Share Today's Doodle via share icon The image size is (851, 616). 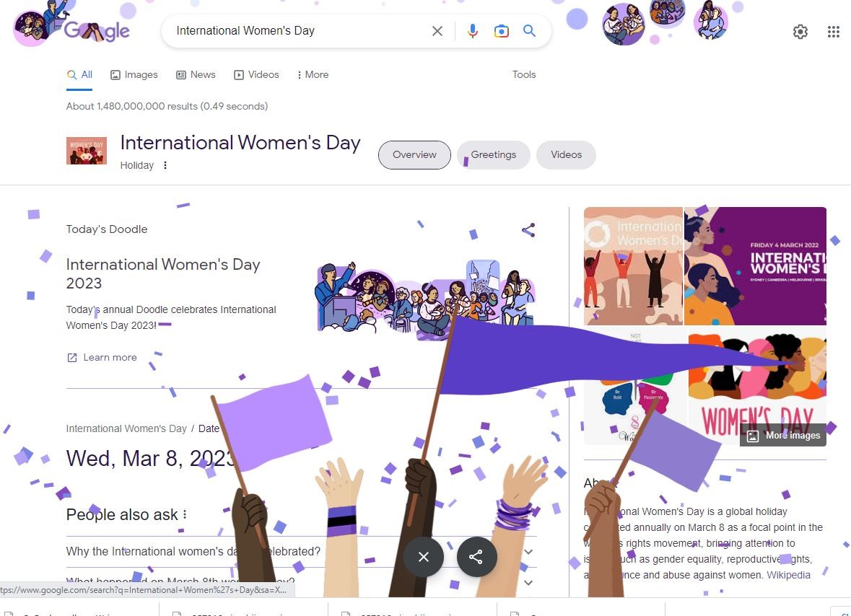click(528, 230)
